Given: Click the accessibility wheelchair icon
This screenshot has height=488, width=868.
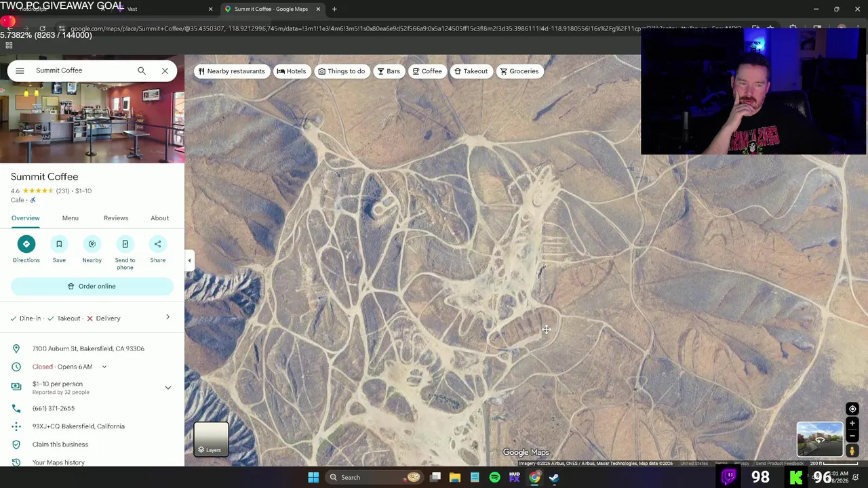Looking at the screenshot, I should point(33,200).
